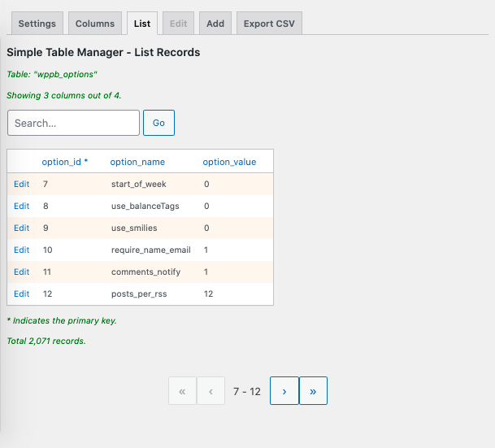Click option_id cell 10
Viewport: 495px width, 448px height.
[x=48, y=250]
